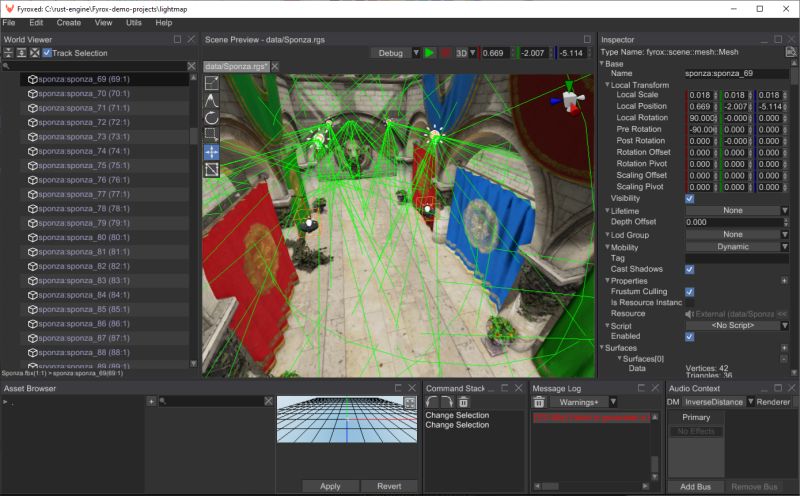
Task: Redo command in Command Stack
Action: tap(447, 402)
